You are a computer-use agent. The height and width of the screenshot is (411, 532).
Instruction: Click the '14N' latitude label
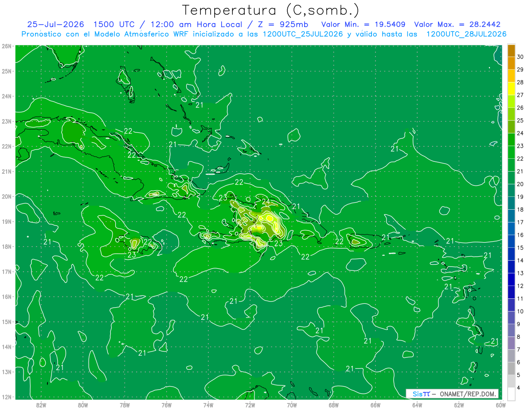click(x=7, y=347)
